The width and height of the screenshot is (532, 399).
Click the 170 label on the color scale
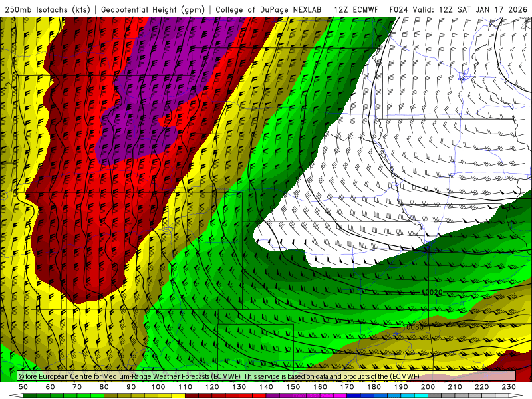pyautogui.click(x=346, y=387)
